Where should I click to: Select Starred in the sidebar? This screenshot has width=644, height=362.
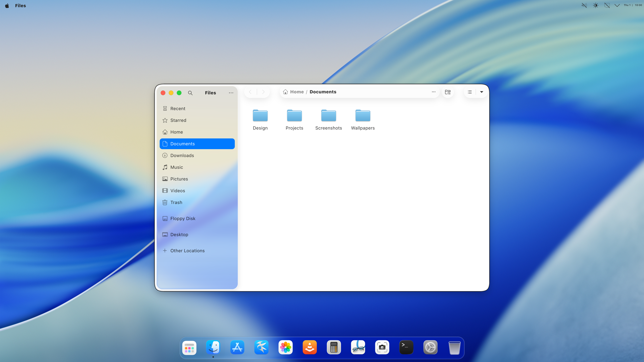pos(197,120)
